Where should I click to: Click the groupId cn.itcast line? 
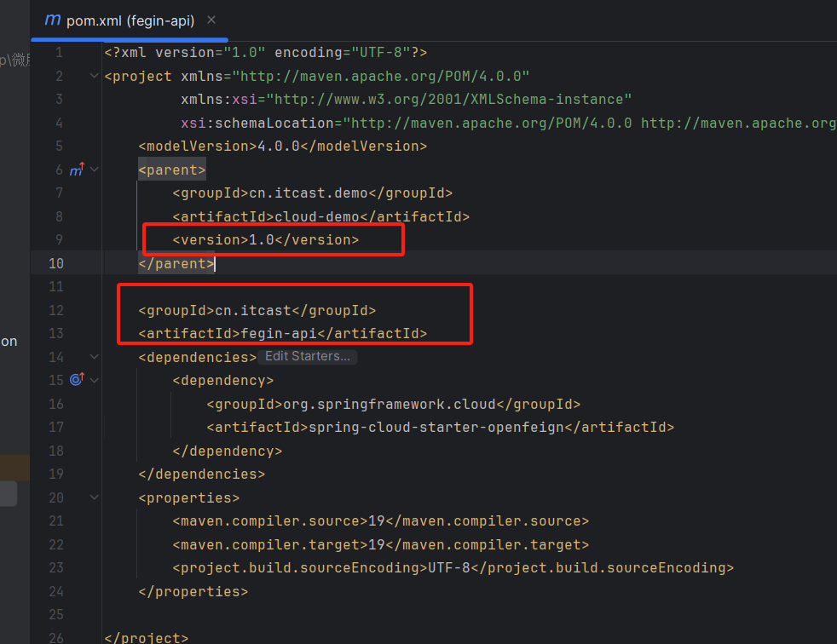click(x=257, y=311)
